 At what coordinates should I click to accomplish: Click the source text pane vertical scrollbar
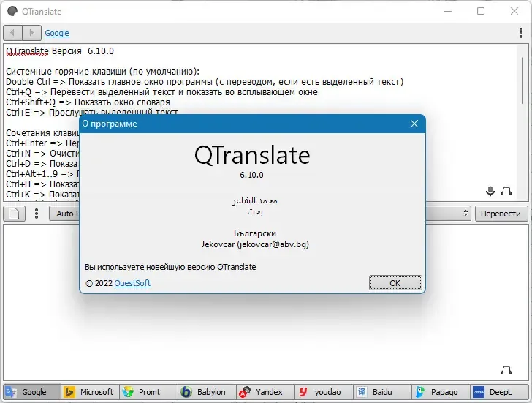coord(522,80)
